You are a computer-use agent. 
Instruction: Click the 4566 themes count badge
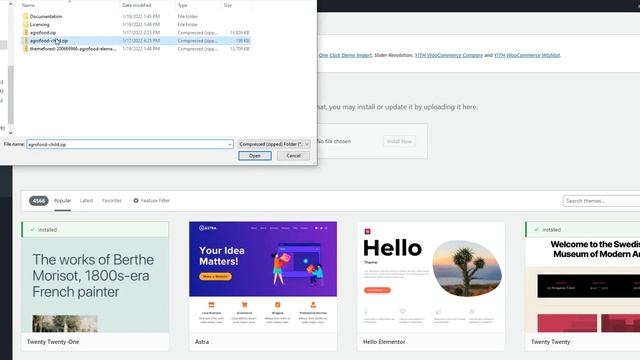[39, 201]
